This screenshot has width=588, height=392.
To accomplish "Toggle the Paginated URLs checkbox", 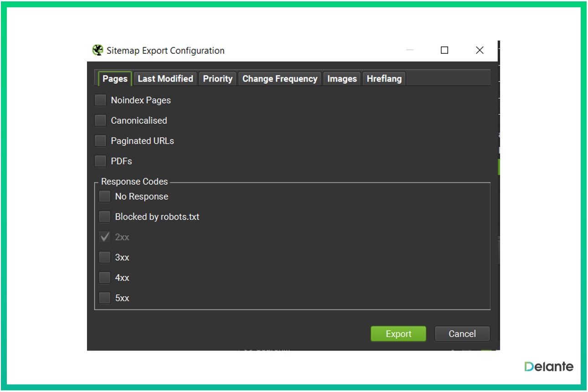I will pyautogui.click(x=100, y=141).
